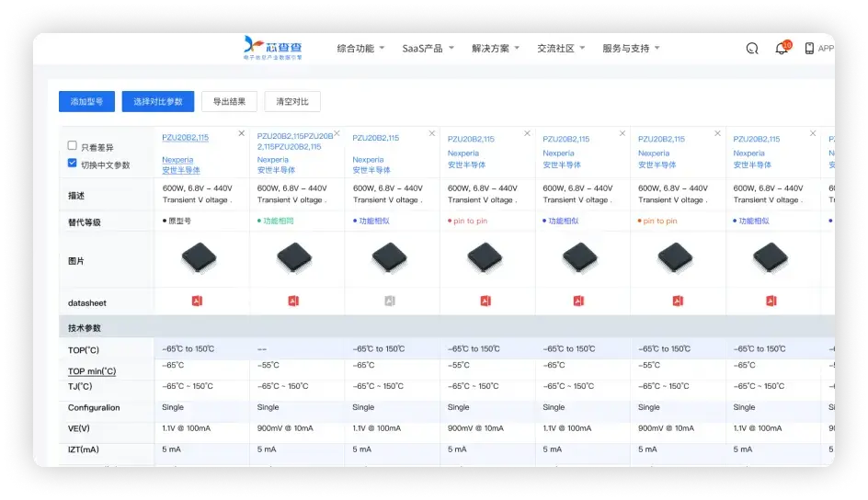Click the 描述 row label
Image resolution: width=868 pixels, height=500 pixels.
[75, 196]
